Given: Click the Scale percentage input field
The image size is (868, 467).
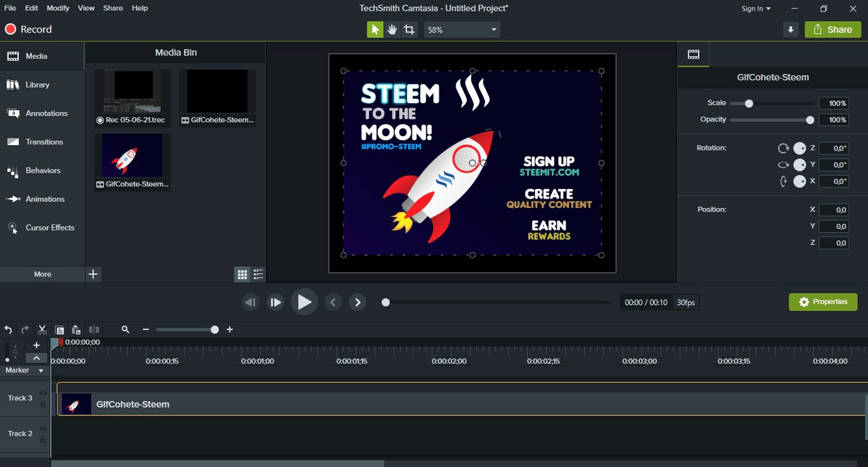Looking at the screenshot, I should 834,104.
